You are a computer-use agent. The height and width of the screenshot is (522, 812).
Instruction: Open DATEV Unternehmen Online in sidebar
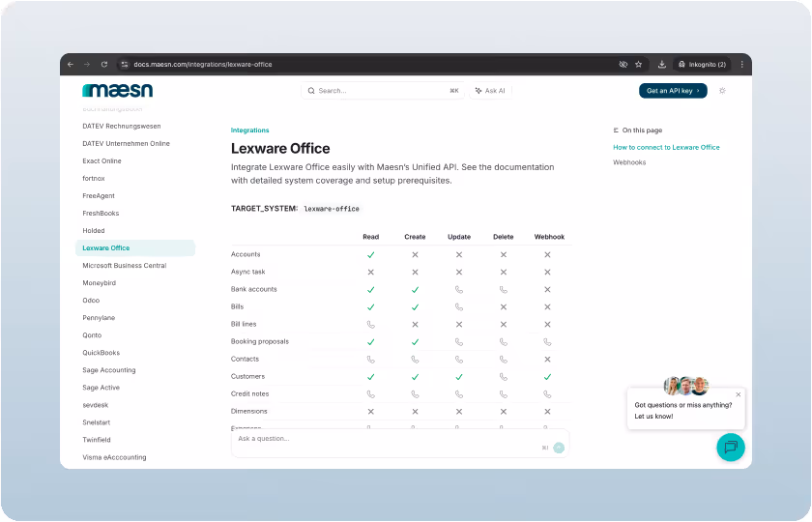[126, 143]
